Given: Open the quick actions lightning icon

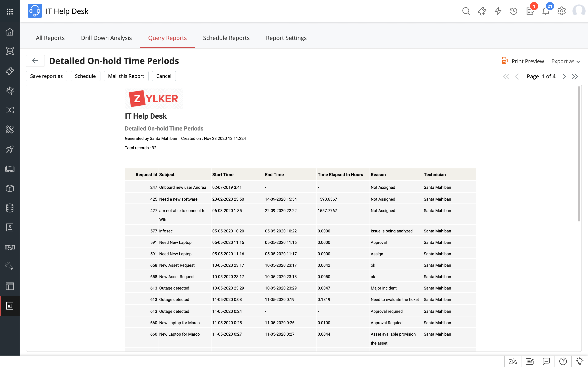Looking at the screenshot, I should pos(498,11).
